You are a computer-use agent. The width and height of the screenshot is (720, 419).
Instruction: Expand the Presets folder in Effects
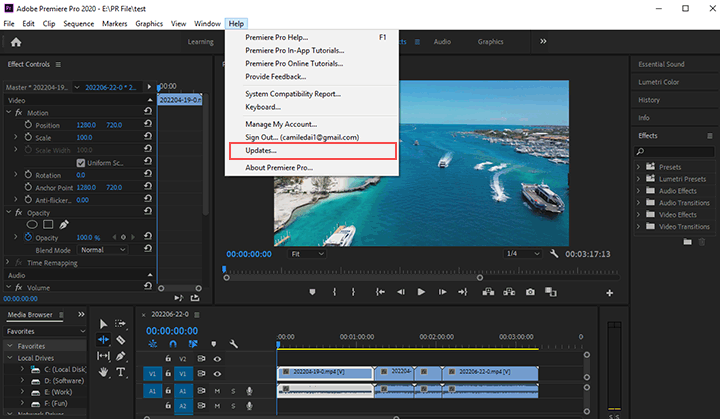click(640, 167)
